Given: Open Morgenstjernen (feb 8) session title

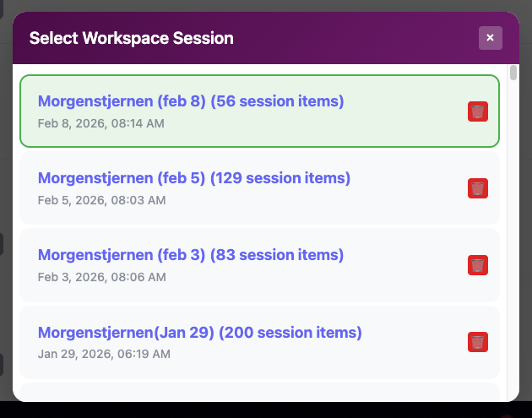Looking at the screenshot, I should coord(191,101).
